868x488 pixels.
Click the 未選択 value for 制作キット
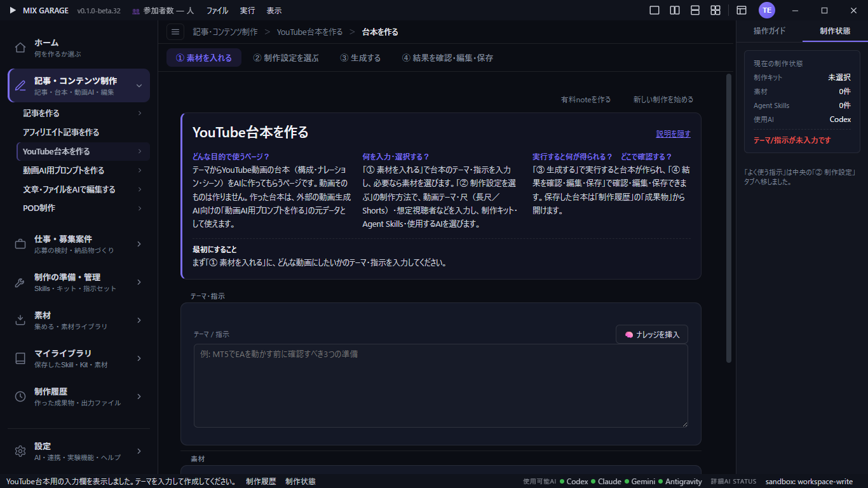839,78
